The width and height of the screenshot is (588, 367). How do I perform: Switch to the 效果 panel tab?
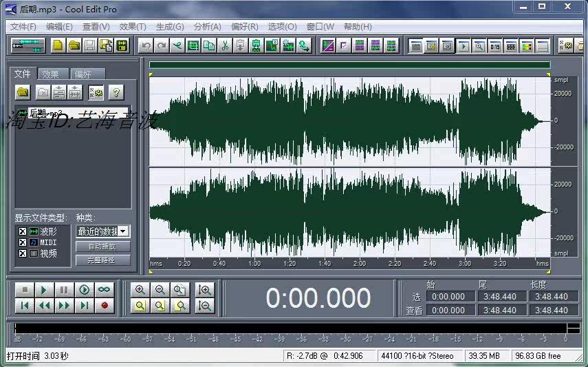tap(52, 74)
